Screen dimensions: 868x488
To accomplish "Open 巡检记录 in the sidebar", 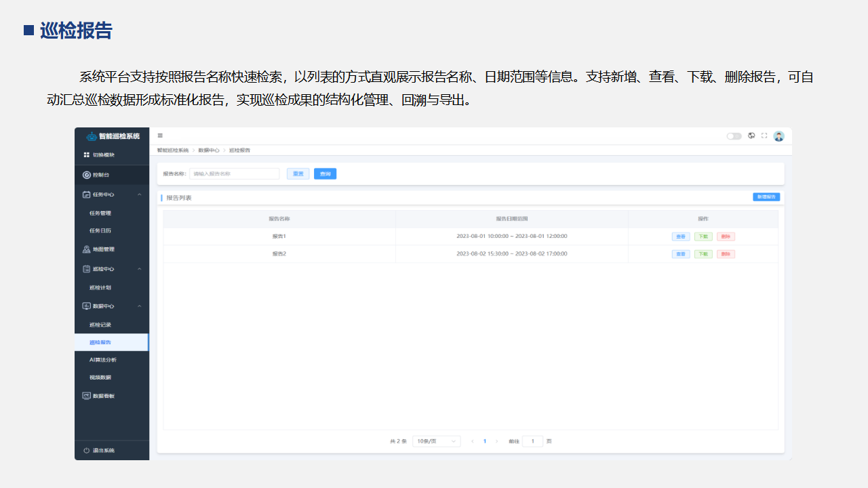I will (100, 325).
